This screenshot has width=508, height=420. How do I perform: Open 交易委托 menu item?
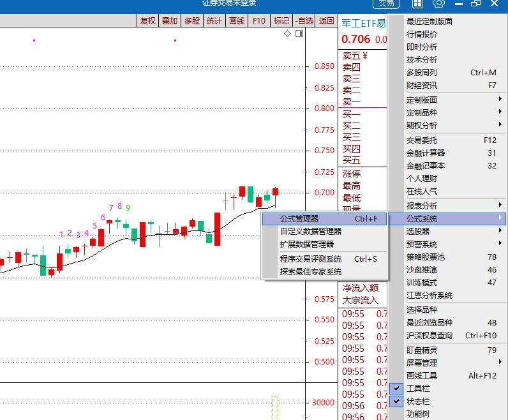pos(447,140)
